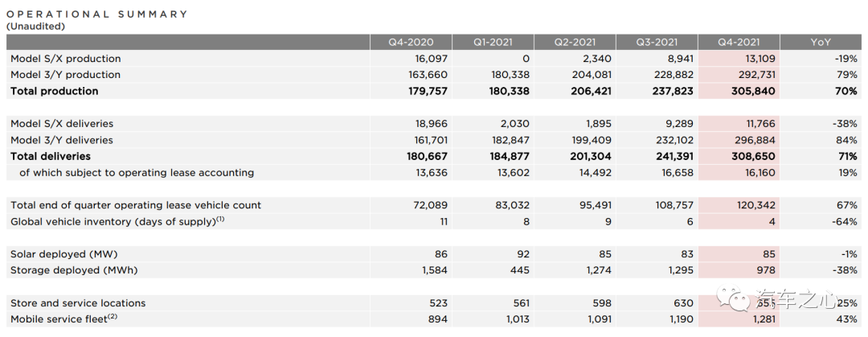This screenshot has height=337, width=868.
Task: Select the '(Unaudited)' subtitle text
Action: [x=35, y=26]
